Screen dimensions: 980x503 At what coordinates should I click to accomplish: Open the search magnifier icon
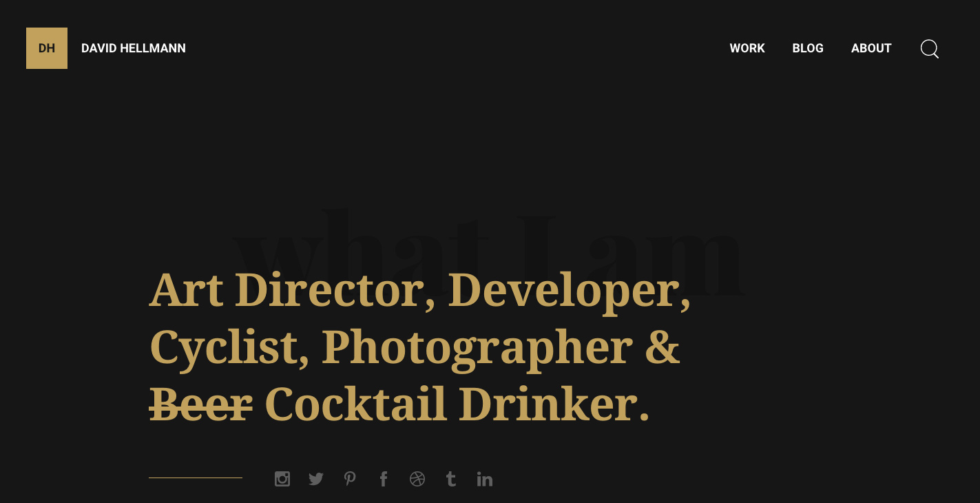coord(930,49)
